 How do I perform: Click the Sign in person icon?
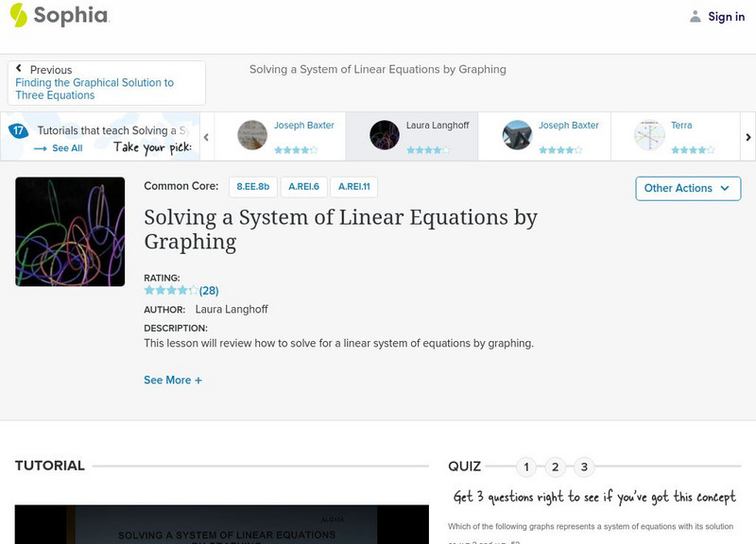[694, 16]
